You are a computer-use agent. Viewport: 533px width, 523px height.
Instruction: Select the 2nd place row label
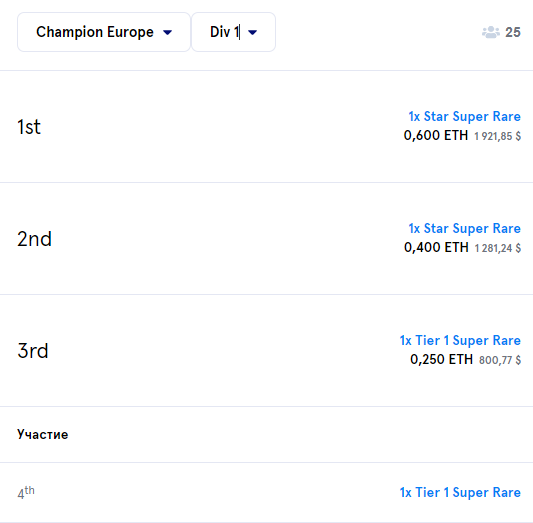[x=34, y=239]
